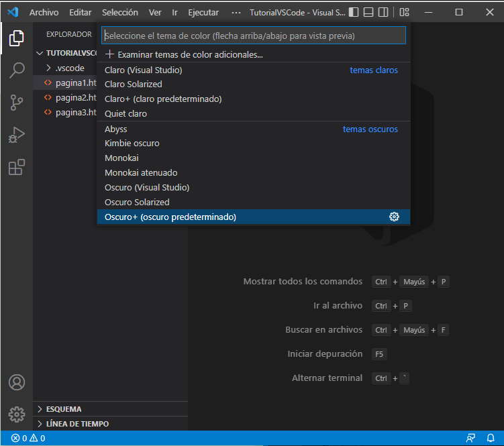Open notifications bell in status bar
This screenshot has height=446, width=504.
(491, 438)
